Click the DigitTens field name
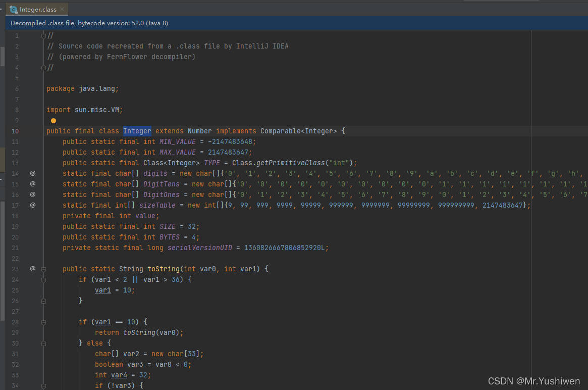Image resolution: width=588 pixels, height=390 pixels. [x=161, y=184]
